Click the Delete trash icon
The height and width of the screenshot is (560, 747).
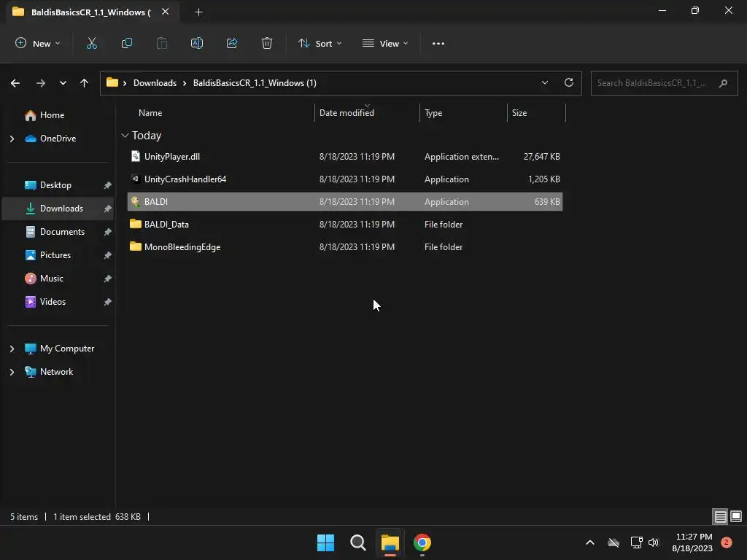point(267,43)
